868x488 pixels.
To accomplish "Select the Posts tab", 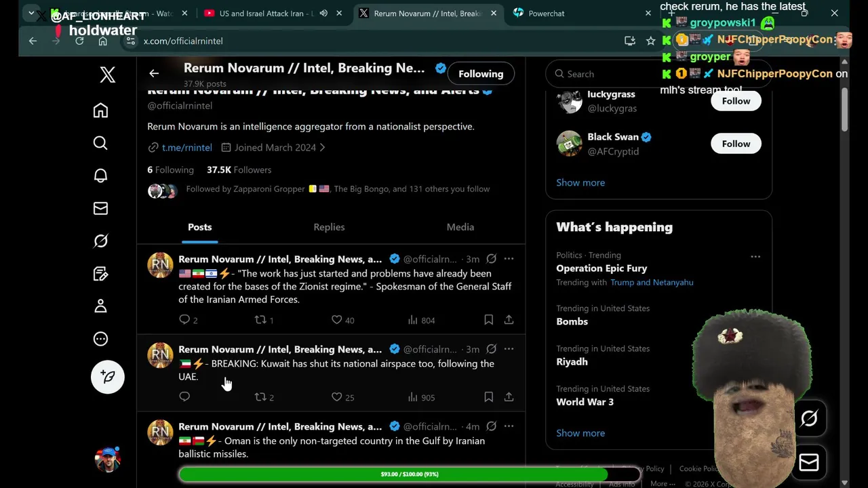I will click(x=199, y=227).
